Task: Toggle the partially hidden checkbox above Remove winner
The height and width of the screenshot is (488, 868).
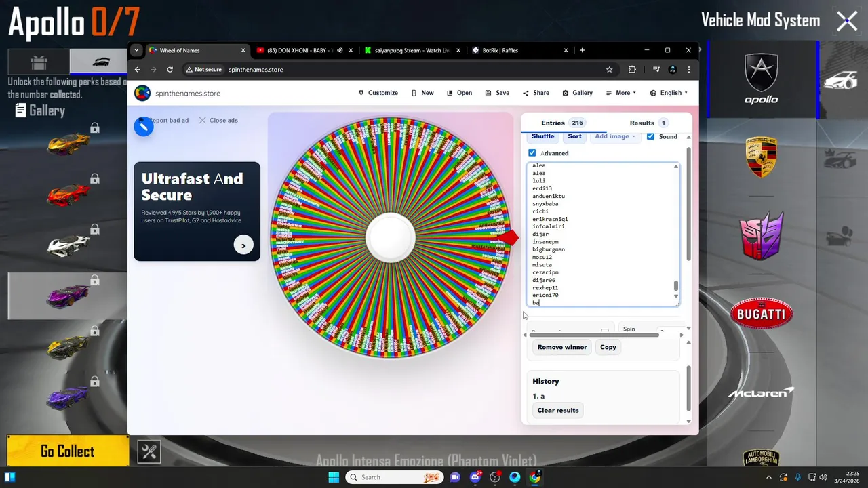Action: 604,331
